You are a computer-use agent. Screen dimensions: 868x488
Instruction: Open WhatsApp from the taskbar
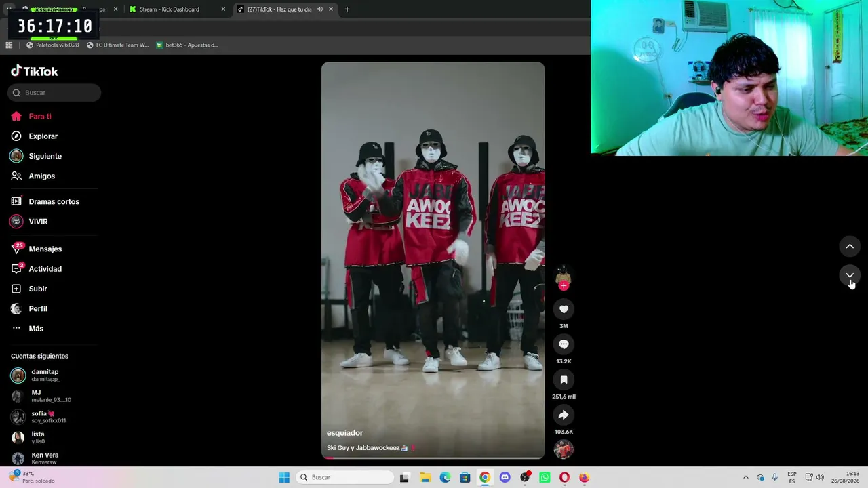pyautogui.click(x=545, y=477)
